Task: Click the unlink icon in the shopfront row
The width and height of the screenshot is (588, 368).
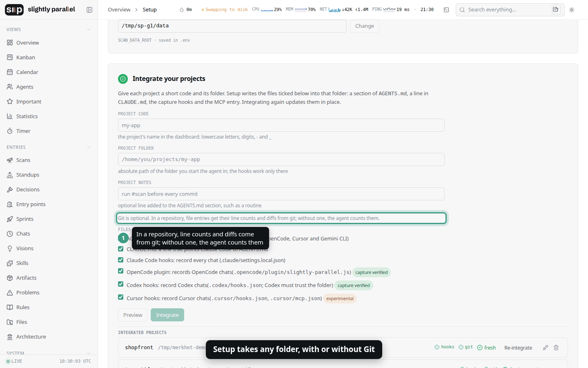Action: coord(545,348)
